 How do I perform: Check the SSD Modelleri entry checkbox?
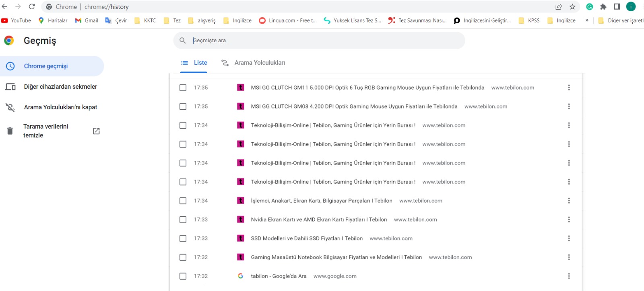tap(183, 238)
